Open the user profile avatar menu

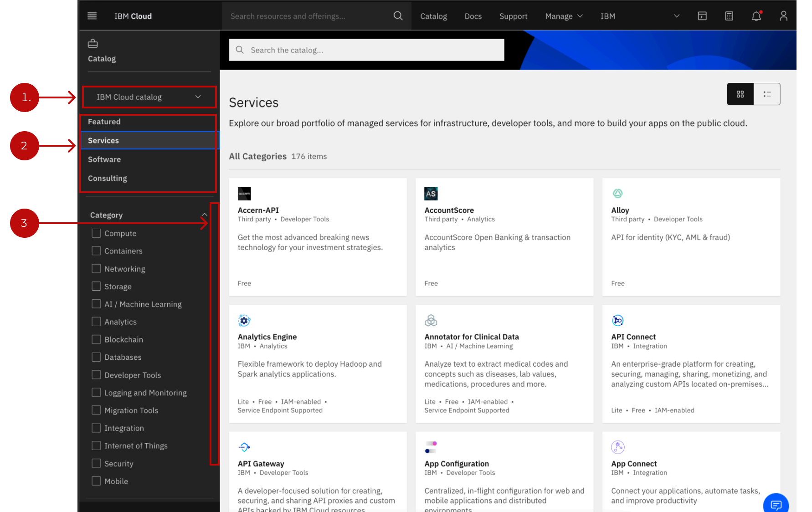[x=783, y=16]
